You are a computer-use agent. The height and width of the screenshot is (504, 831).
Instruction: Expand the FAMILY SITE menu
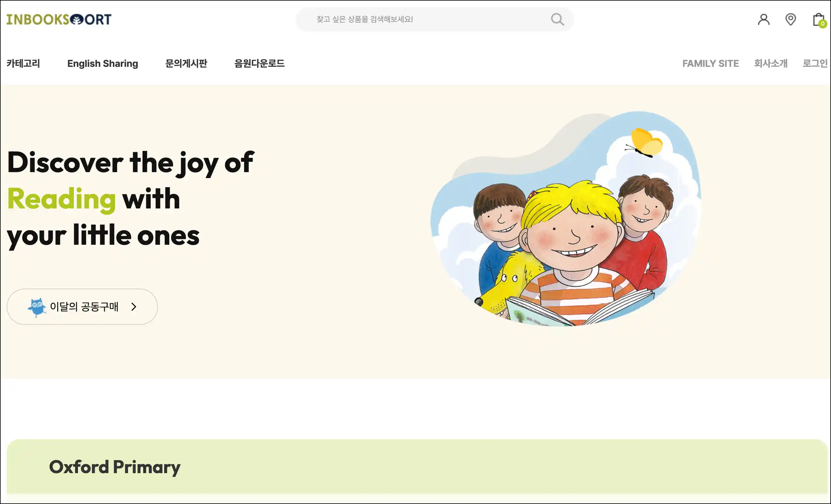pyautogui.click(x=710, y=64)
